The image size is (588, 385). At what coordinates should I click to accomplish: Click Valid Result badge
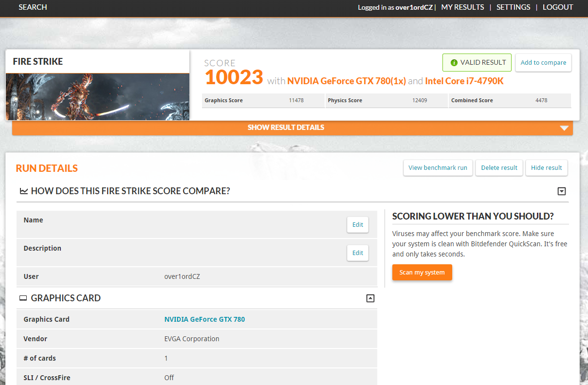point(477,62)
